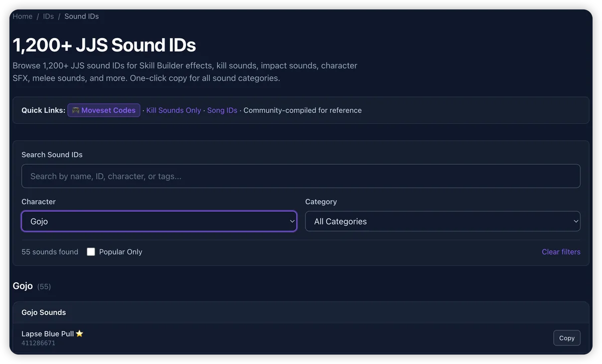The width and height of the screenshot is (602, 364).
Task: Click the Gojo Sounds section header
Action: coord(301,312)
